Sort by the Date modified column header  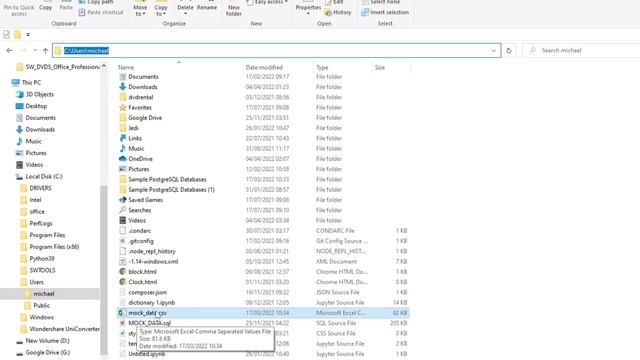click(x=264, y=67)
